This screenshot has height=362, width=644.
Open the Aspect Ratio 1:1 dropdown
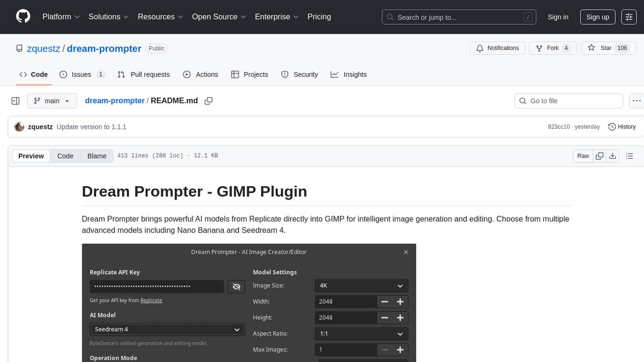[x=361, y=334]
